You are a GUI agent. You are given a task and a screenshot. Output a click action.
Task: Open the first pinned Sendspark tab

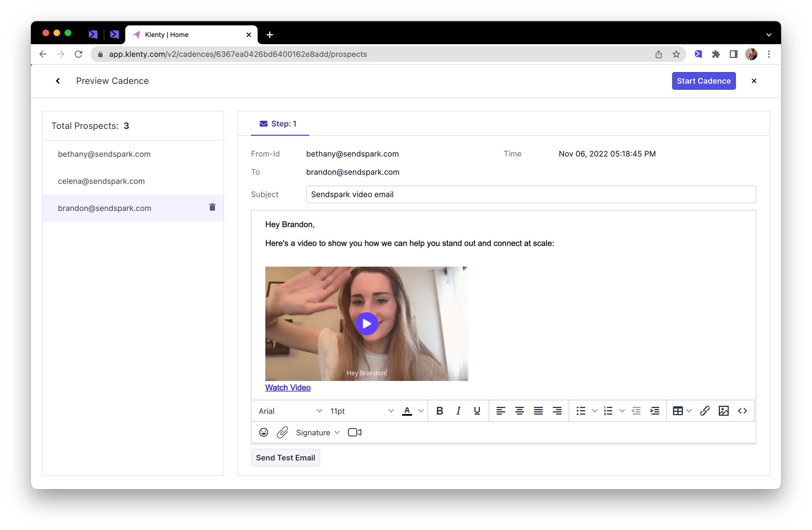[93, 35]
